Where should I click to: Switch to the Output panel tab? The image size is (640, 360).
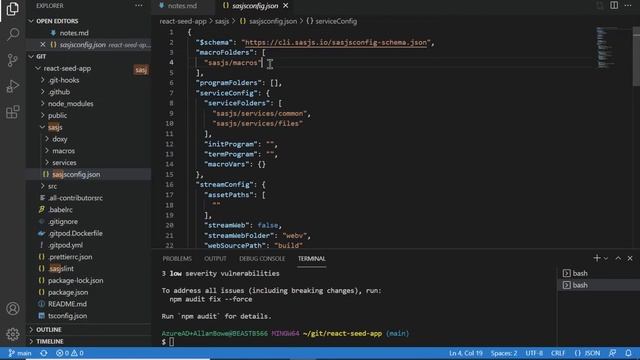(x=215, y=259)
